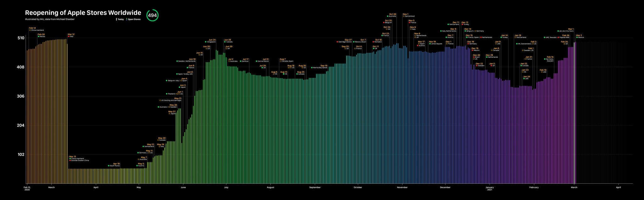644x200 pixels.
Task: Click the green dot beside Central World
Action: pos(257,61)
